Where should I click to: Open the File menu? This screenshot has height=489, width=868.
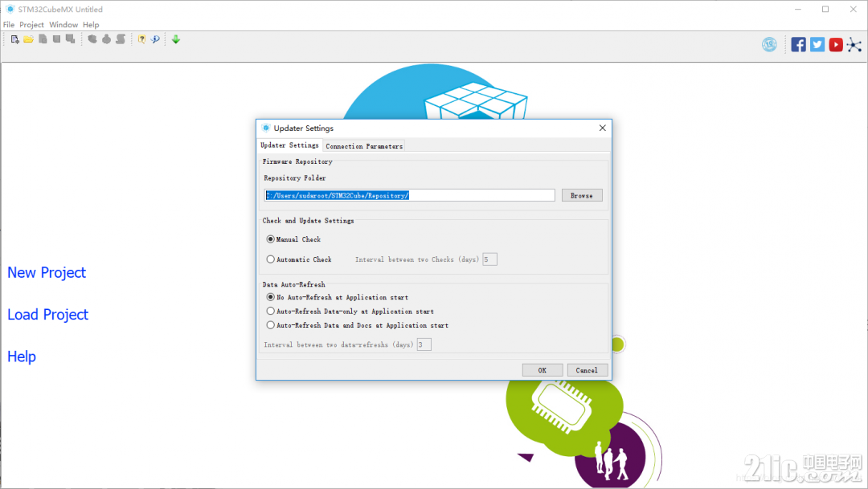coord(9,24)
